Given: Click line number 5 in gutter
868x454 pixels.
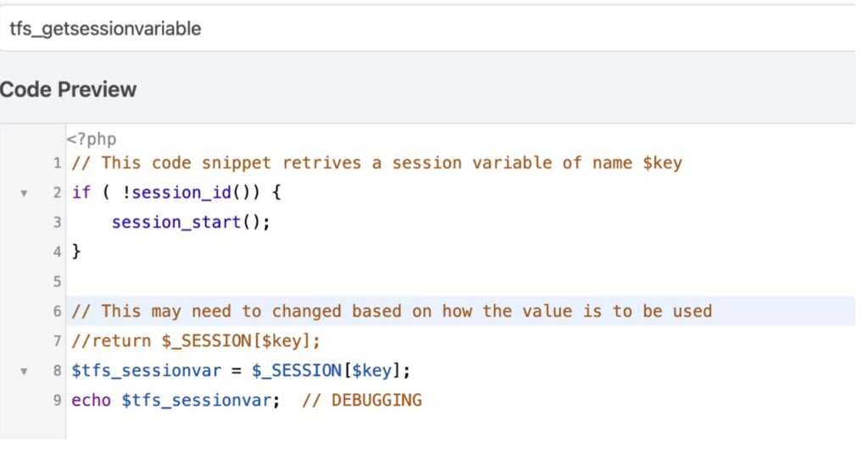Looking at the screenshot, I should coord(57,281).
